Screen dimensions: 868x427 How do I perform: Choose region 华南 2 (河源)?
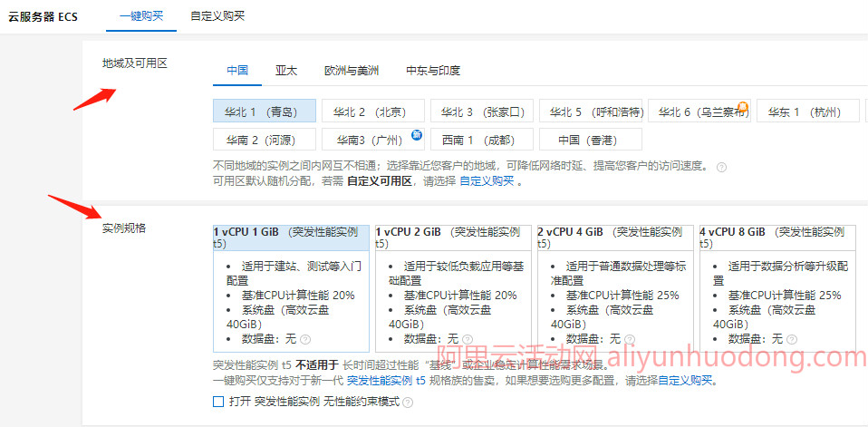point(264,140)
